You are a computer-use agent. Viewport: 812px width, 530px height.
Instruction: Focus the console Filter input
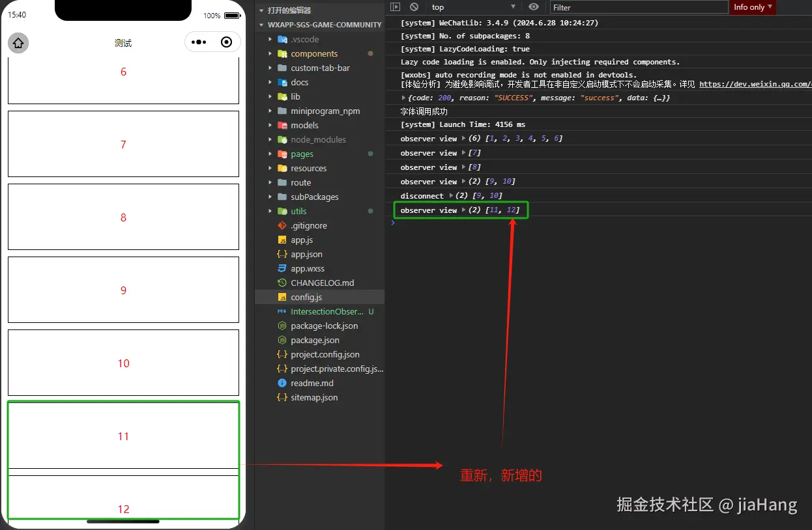(x=639, y=7)
